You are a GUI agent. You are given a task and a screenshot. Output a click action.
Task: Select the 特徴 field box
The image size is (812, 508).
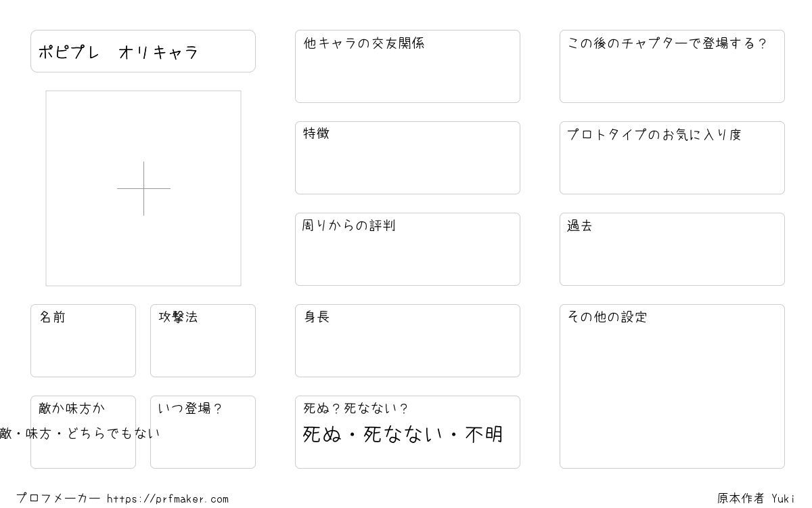407,158
